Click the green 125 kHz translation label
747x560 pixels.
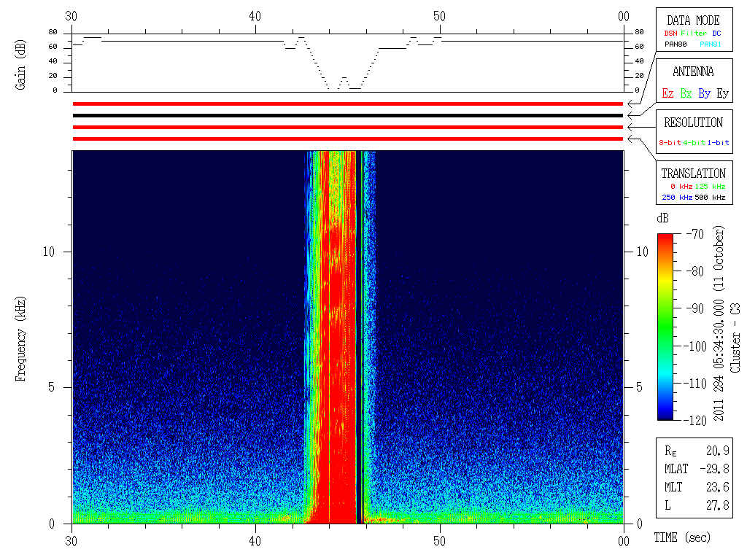[710, 186]
